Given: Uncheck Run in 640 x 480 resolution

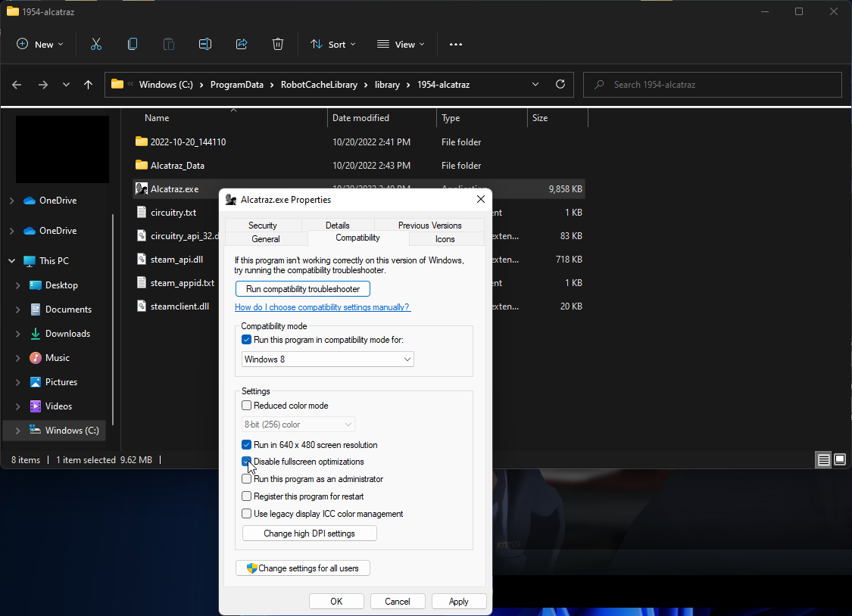Looking at the screenshot, I should [247, 445].
